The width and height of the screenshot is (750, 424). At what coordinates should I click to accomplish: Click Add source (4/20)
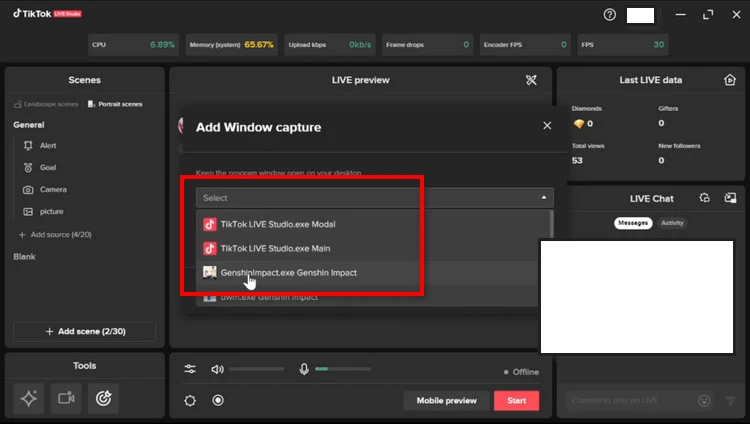coord(55,234)
